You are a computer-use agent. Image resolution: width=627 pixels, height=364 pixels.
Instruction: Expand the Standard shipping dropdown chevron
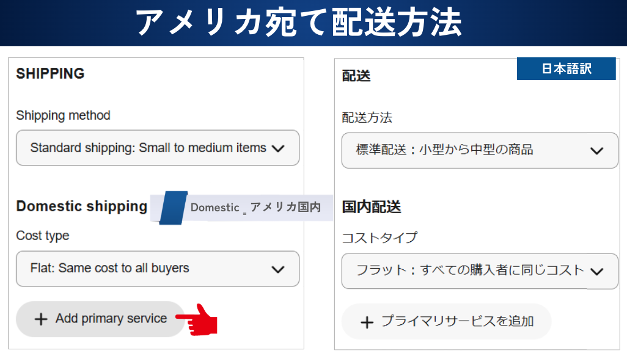(277, 148)
